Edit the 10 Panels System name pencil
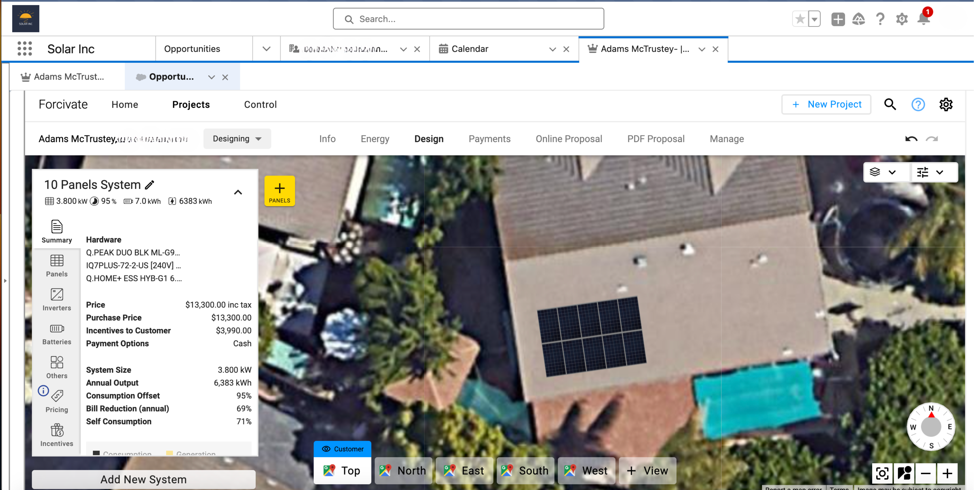 coord(150,185)
